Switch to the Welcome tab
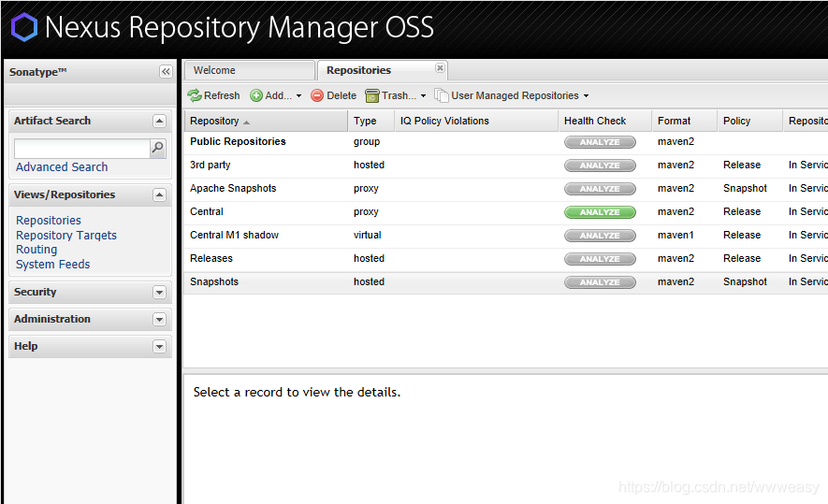This screenshot has width=828, height=504. coord(249,70)
